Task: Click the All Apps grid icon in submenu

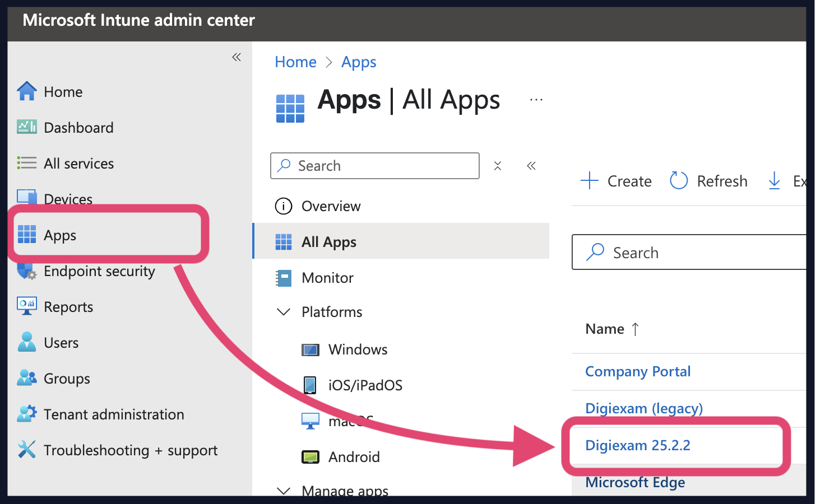Action: tap(284, 242)
